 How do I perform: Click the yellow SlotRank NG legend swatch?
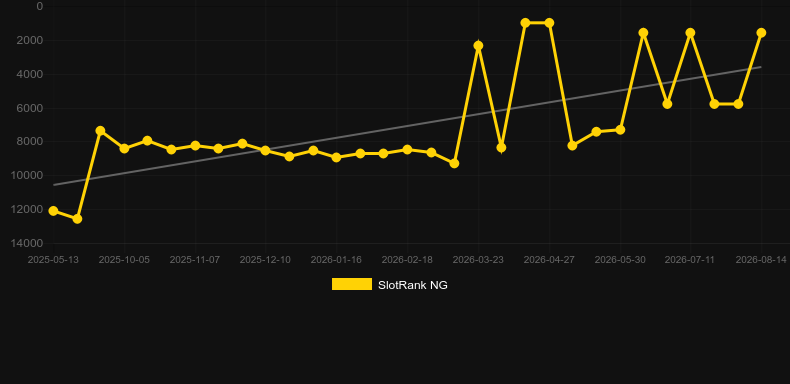tap(352, 284)
